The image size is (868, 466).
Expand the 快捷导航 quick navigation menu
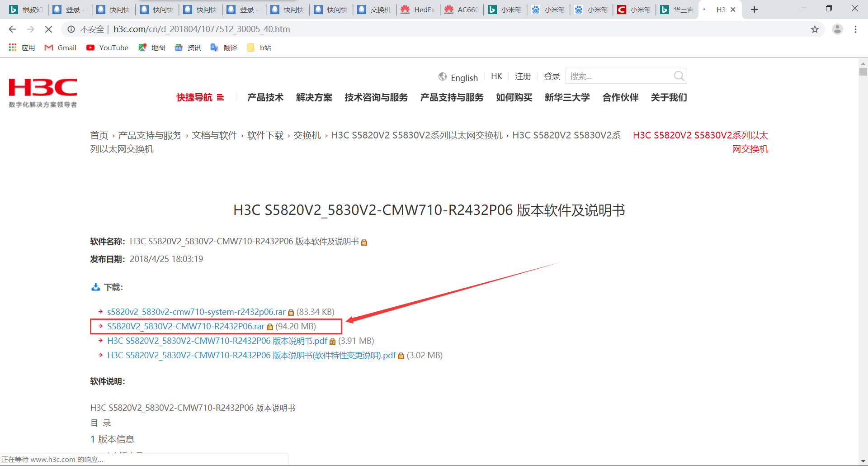point(200,97)
